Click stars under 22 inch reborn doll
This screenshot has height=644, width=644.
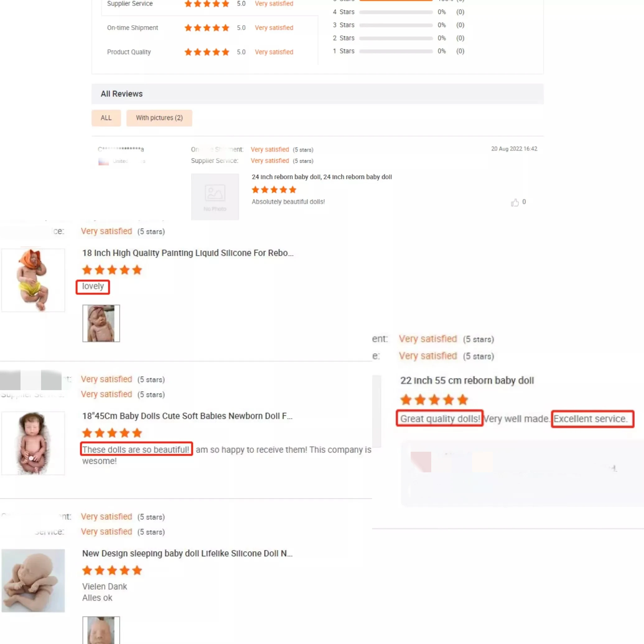434,399
